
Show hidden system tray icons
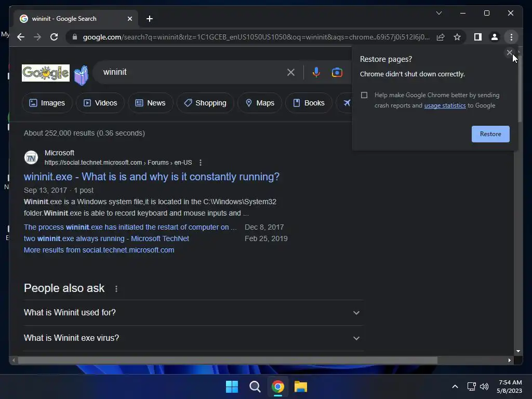tap(455, 387)
